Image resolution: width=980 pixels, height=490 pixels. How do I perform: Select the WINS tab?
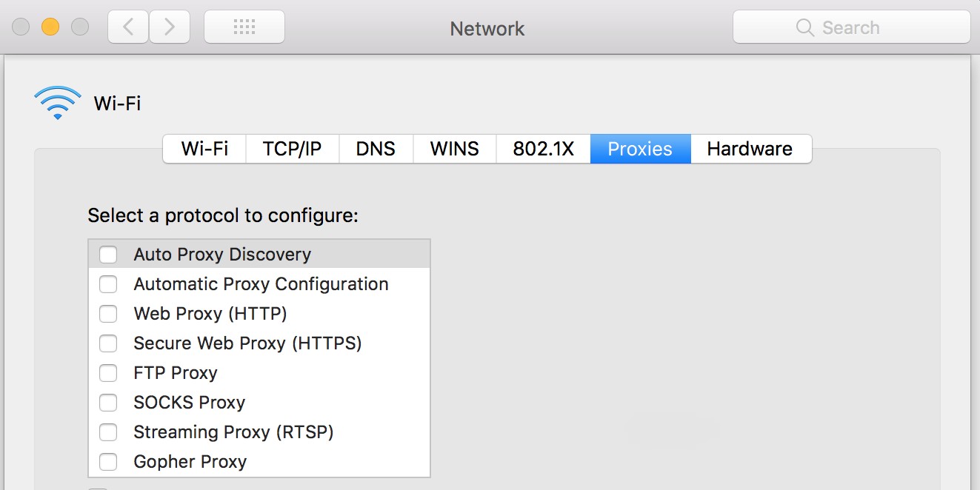(454, 149)
